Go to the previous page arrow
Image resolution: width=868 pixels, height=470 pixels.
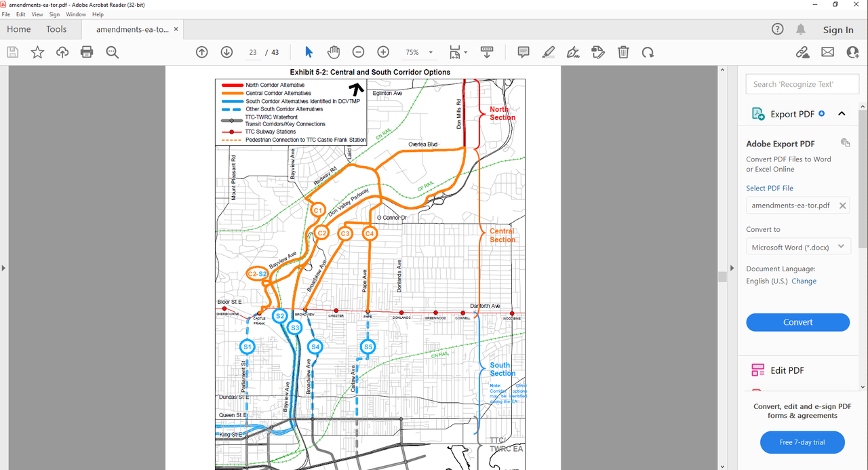(x=201, y=52)
